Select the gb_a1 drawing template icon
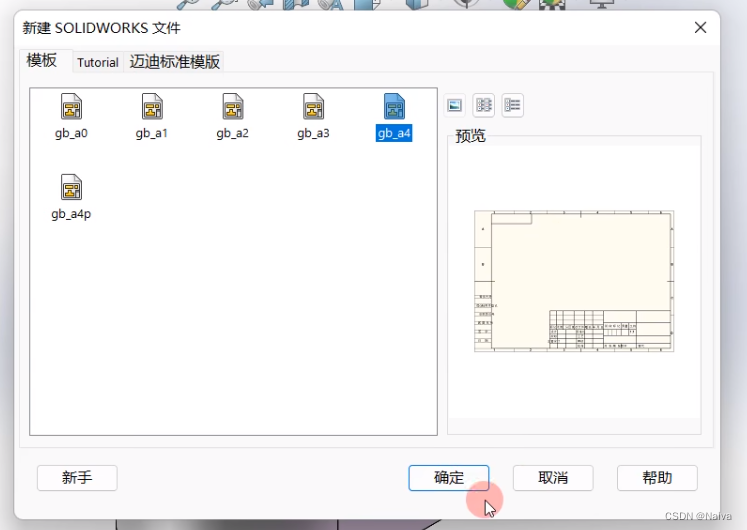Viewport: 747px width, 530px height. coord(152,106)
